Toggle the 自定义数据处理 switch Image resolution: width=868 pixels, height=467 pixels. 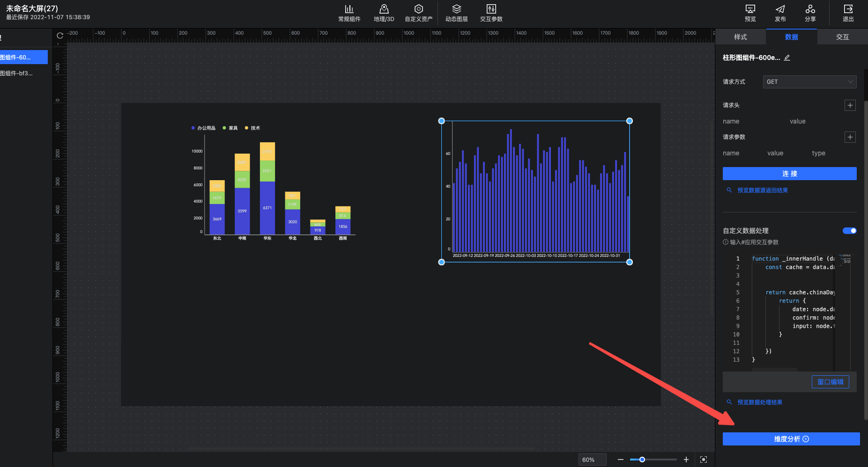(x=849, y=231)
